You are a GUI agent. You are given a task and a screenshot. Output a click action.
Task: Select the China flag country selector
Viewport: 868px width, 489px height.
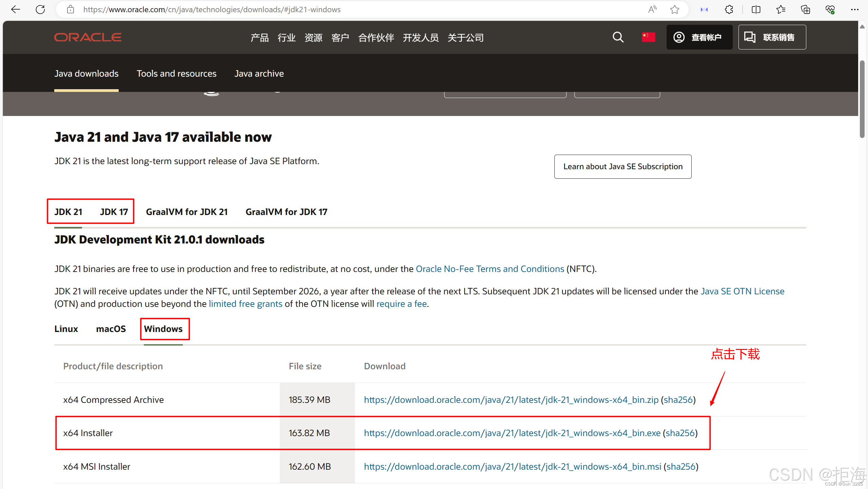click(x=648, y=37)
